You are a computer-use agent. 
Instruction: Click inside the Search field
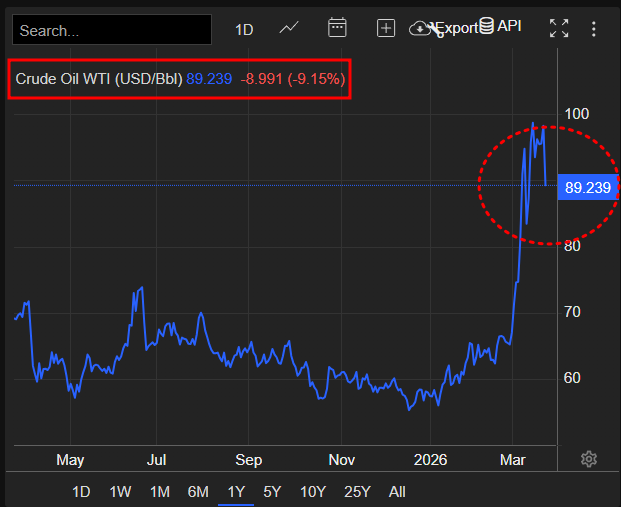pos(112,30)
